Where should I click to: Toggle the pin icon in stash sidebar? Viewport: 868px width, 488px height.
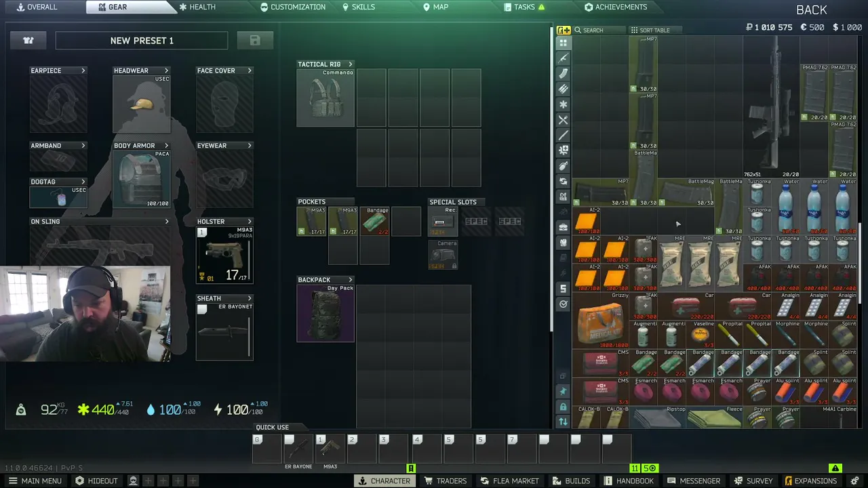pos(563,392)
